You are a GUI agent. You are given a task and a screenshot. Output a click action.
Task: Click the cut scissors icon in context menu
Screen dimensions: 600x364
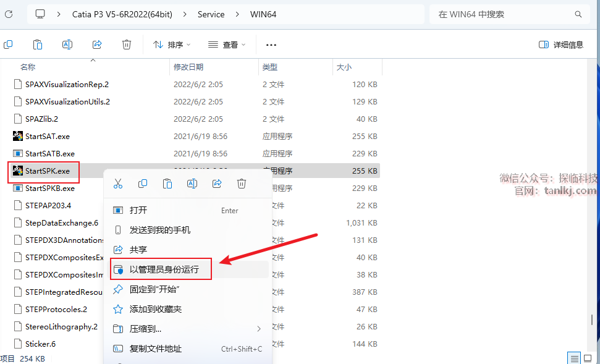pyautogui.click(x=118, y=184)
